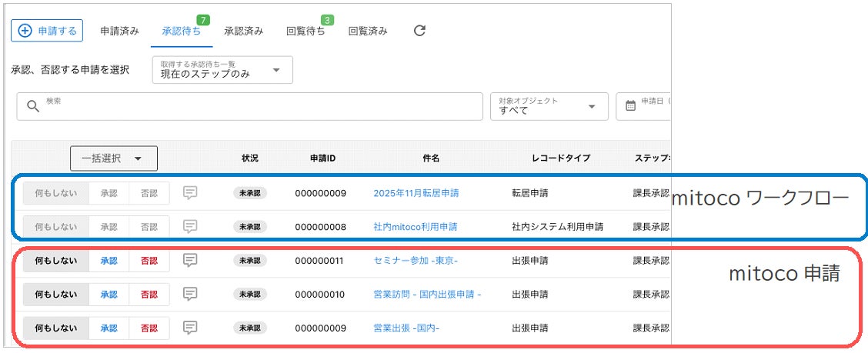Open the 社内mitoco利用申請 link

[416, 227]
